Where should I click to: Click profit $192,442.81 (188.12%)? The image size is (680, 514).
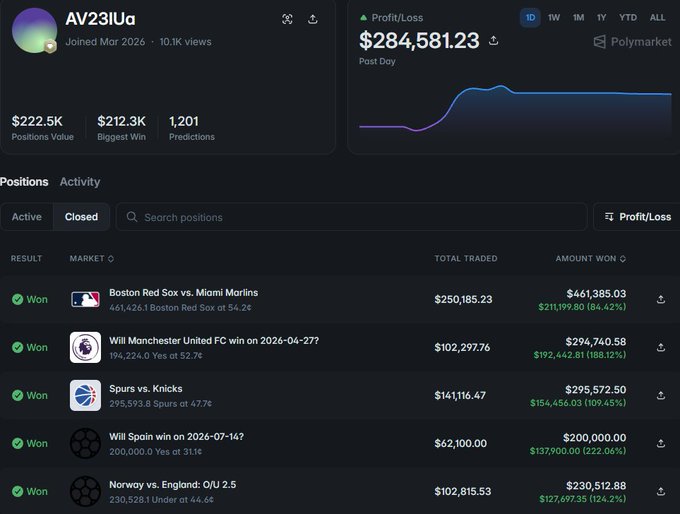(x=580, y=355)
